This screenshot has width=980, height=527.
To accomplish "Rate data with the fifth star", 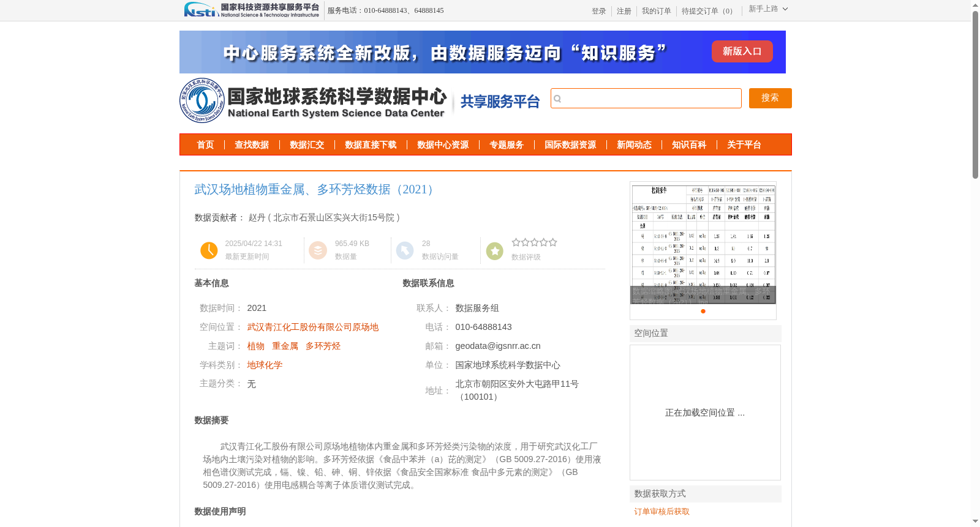I will pos(553,242).
